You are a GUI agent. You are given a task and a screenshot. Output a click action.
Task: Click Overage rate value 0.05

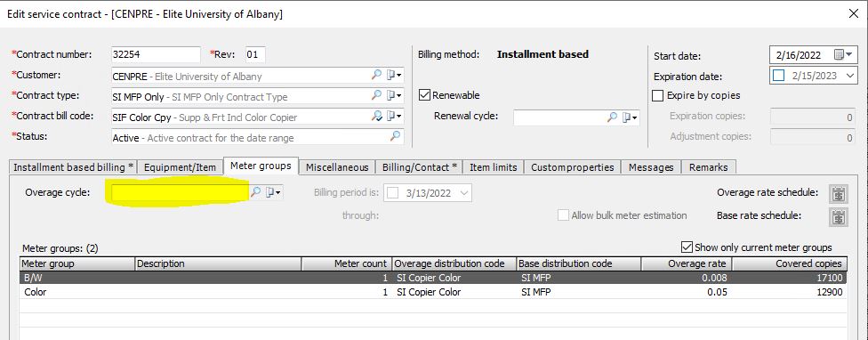click(x=717, y=292)
